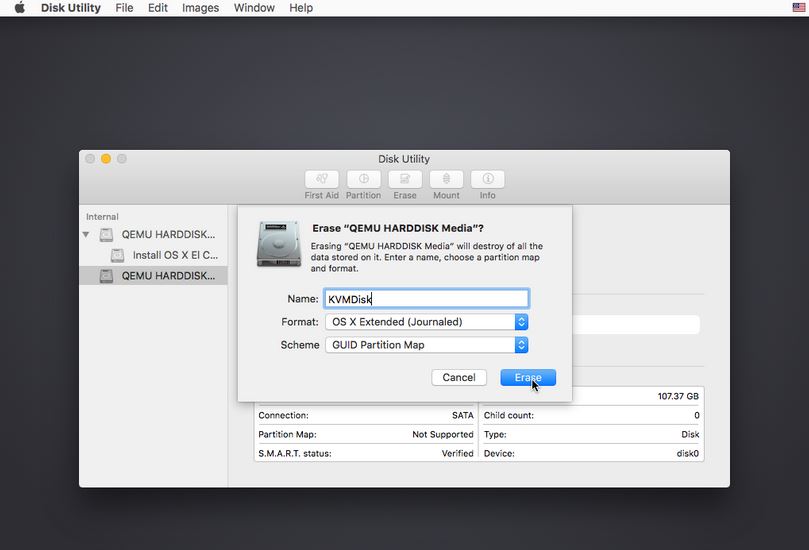Screen dimensions: 809x550
Task: Click the SATA connection value
Action: [x=462, y=415]
